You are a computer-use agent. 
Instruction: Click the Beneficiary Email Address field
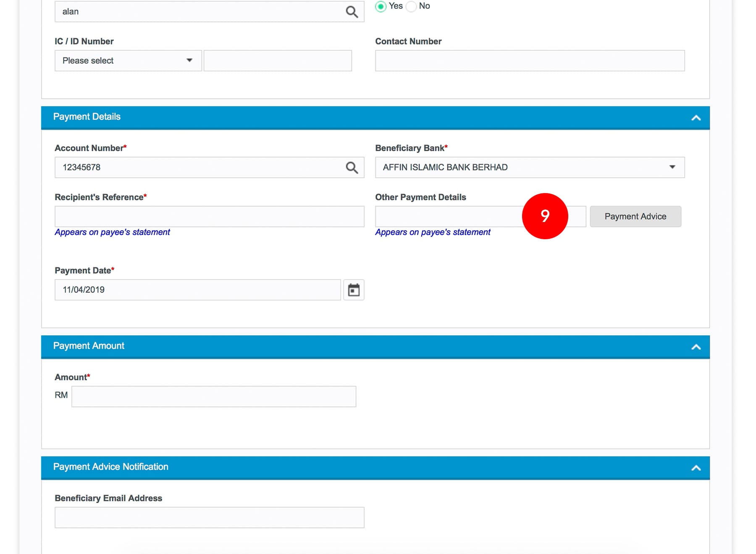click(209, 517)
